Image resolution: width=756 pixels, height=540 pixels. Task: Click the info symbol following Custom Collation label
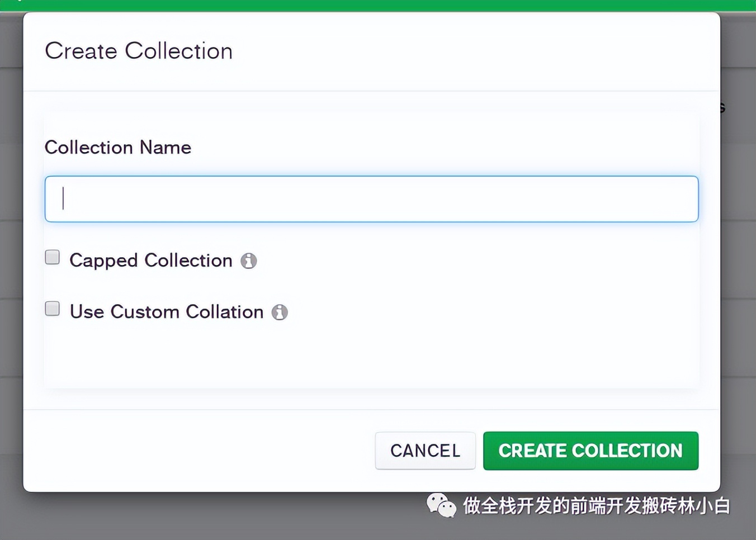tap(280, 312)
